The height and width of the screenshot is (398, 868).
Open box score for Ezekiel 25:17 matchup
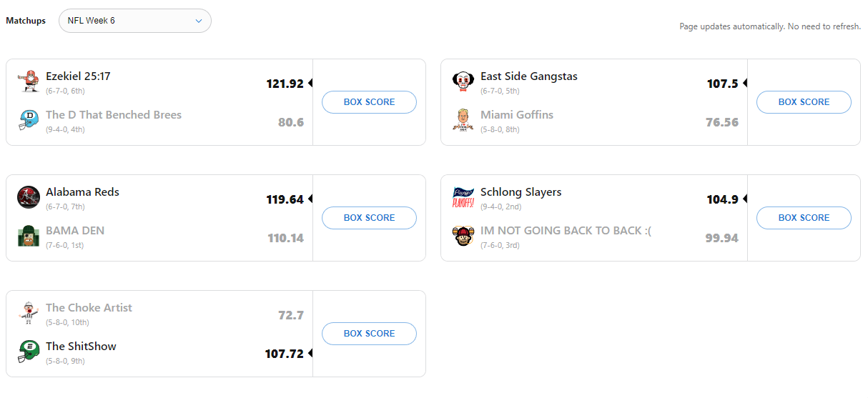369,102
